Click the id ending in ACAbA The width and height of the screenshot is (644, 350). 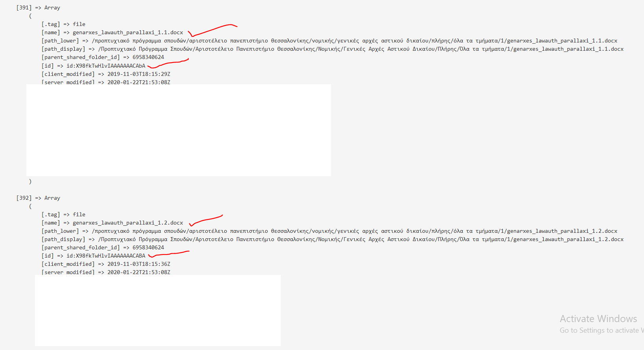pyautogui.click(x=106, y=66)
